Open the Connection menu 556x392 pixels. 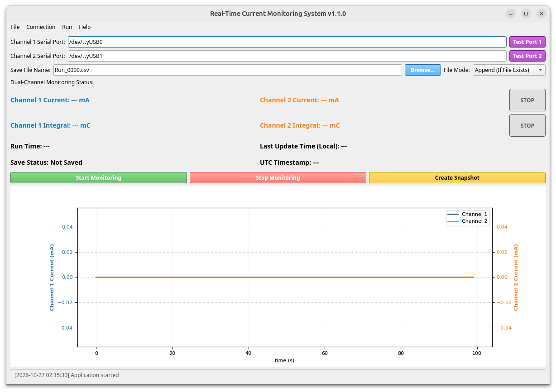pos(41,27)
